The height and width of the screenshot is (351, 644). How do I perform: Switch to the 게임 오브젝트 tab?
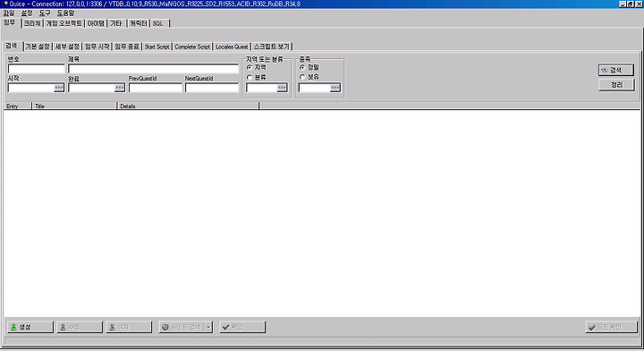coord(64,24)
